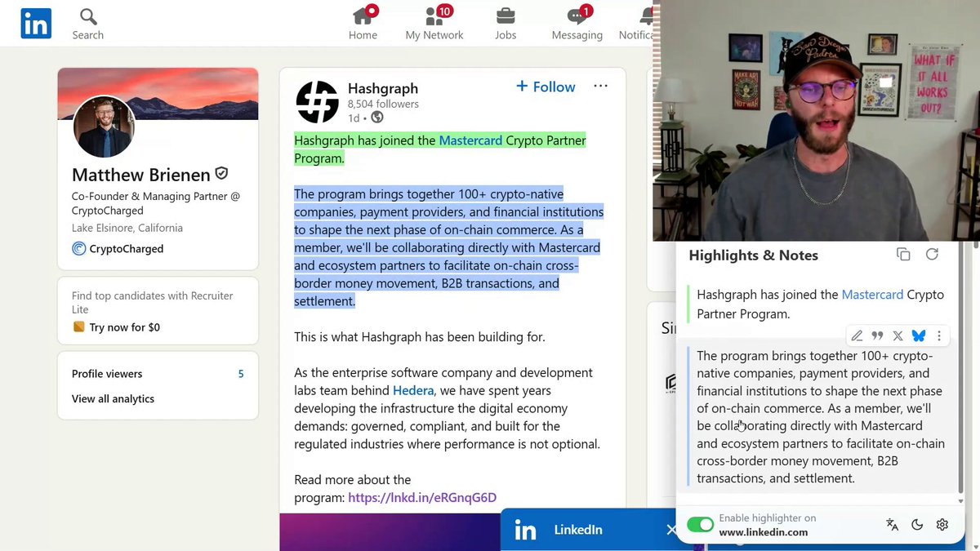Click View all analytics
Viewport: 980px width, 551px height.
pos(113,399)
